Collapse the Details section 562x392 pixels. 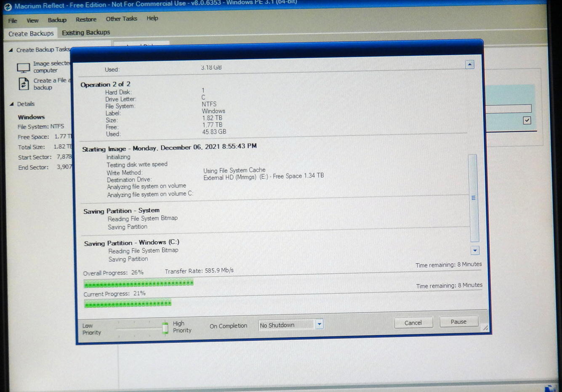11,104
